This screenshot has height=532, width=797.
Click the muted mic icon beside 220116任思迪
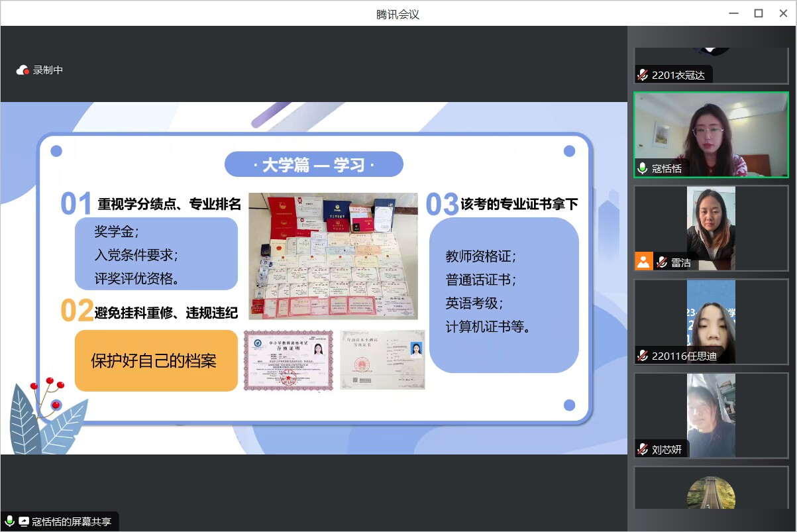click(x=643, y=356)
